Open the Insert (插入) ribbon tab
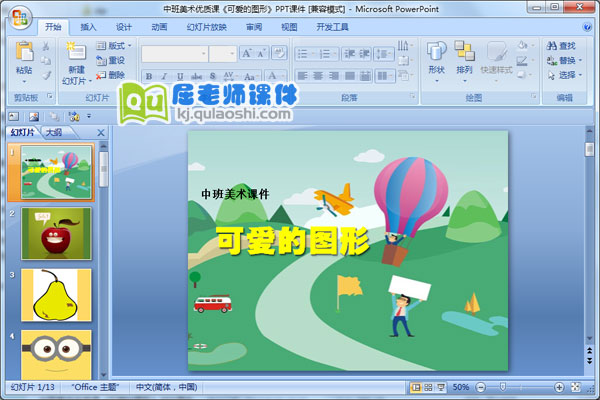Image resolution: width=600 pixels, height=400 pixels. pos(88,27)
